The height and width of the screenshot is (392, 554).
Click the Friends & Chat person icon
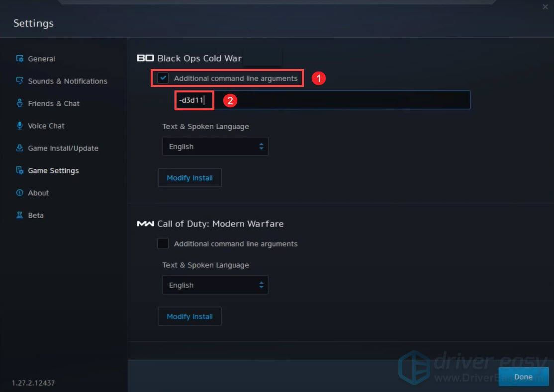[20, 103]
